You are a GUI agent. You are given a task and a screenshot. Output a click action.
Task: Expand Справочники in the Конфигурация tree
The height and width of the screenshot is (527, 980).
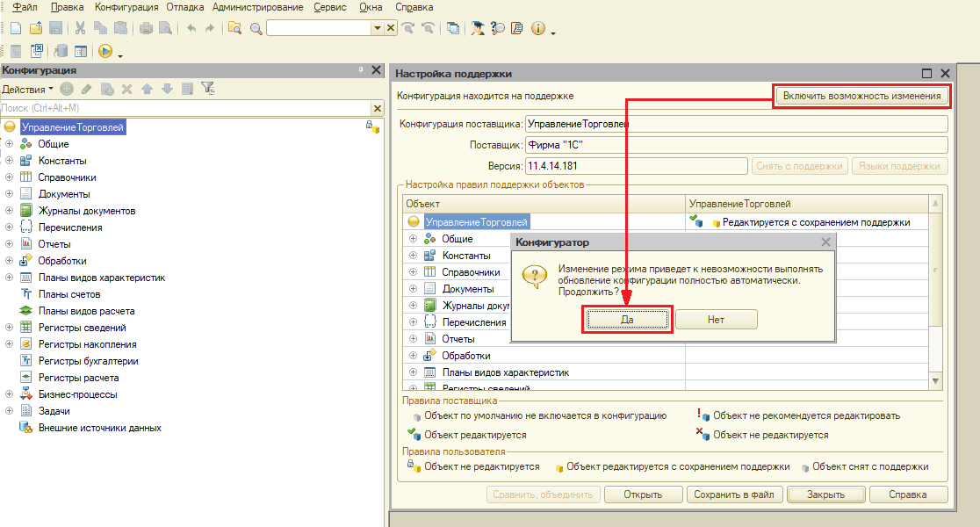click(x=10, y=177)
